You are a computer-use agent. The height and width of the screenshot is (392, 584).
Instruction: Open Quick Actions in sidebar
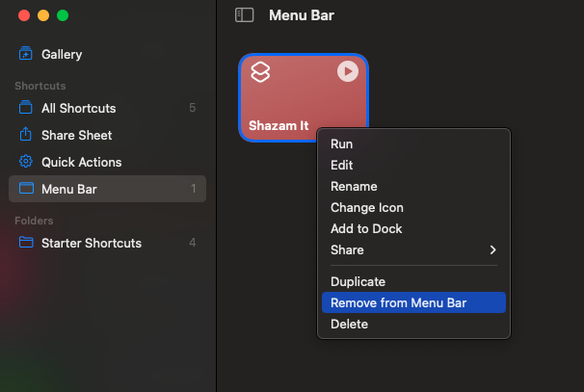point(107,162)
